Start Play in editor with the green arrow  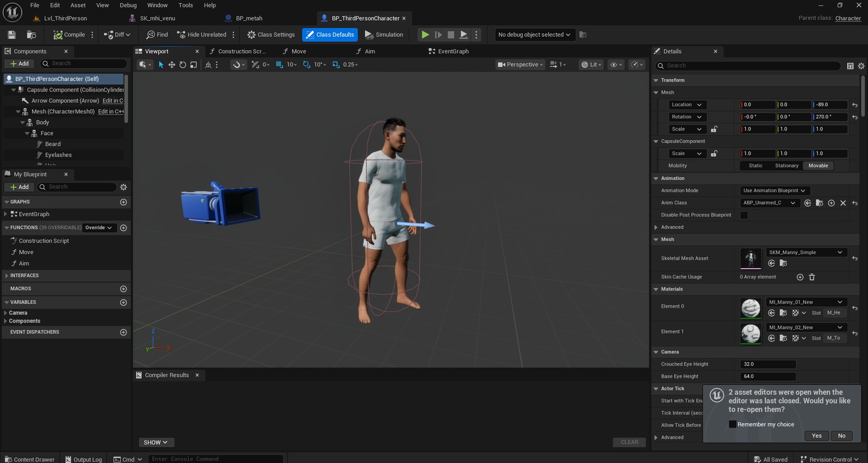click(x=425, y=34)
